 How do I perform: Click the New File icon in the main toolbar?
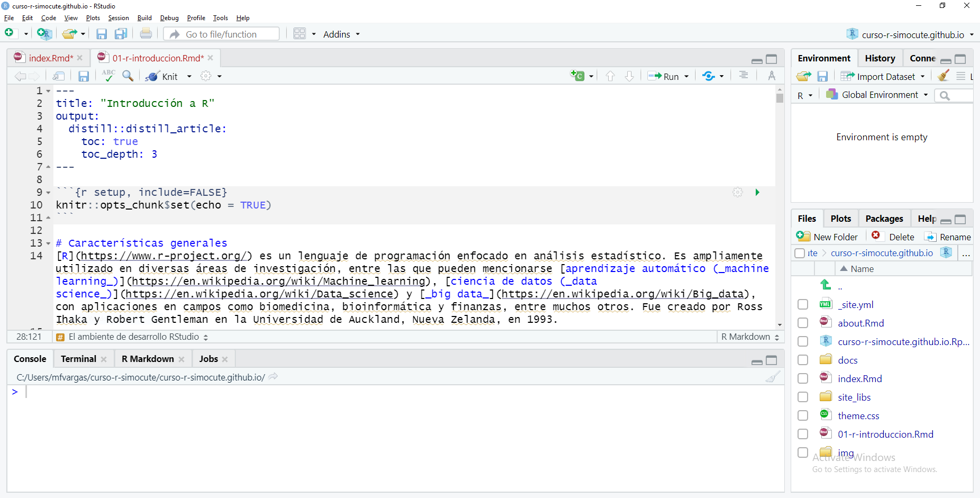tap(10, 33)
